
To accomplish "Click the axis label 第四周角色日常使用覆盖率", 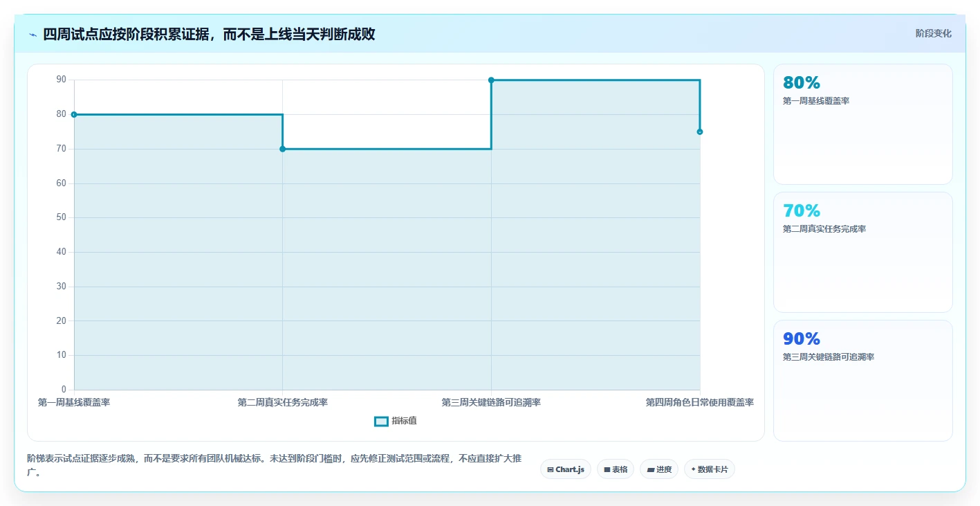I will click(700, 402).
